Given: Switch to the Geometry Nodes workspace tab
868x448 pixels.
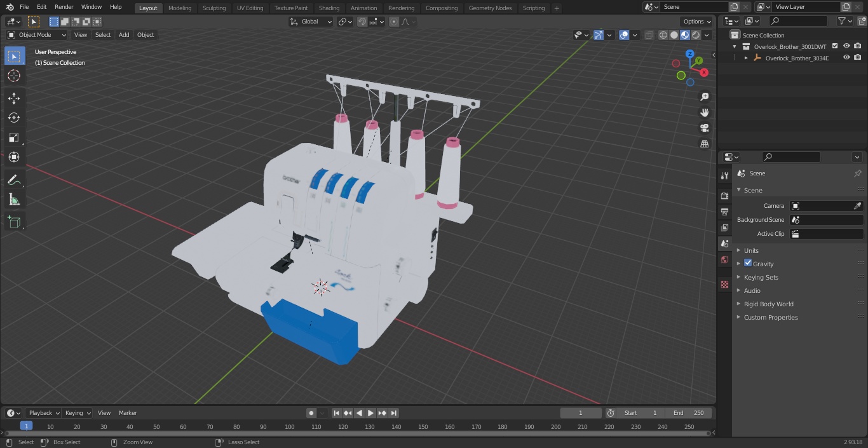Looking at the screenshot, I should 490,8.
